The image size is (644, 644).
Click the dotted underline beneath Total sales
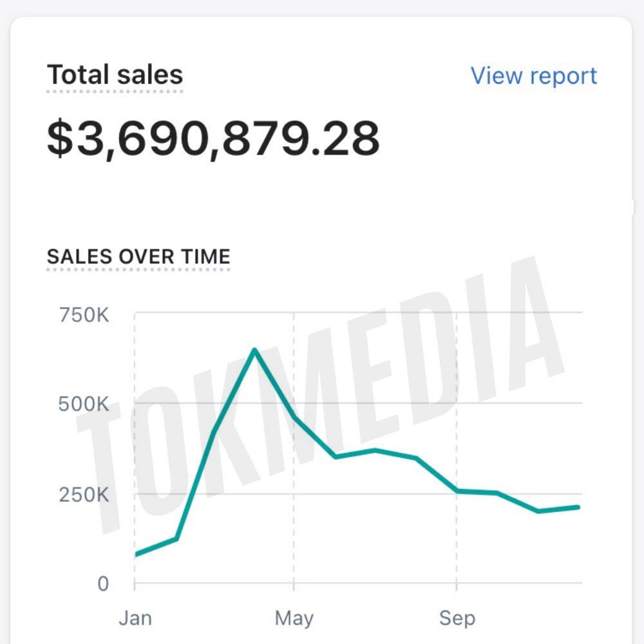coord(115,92)
